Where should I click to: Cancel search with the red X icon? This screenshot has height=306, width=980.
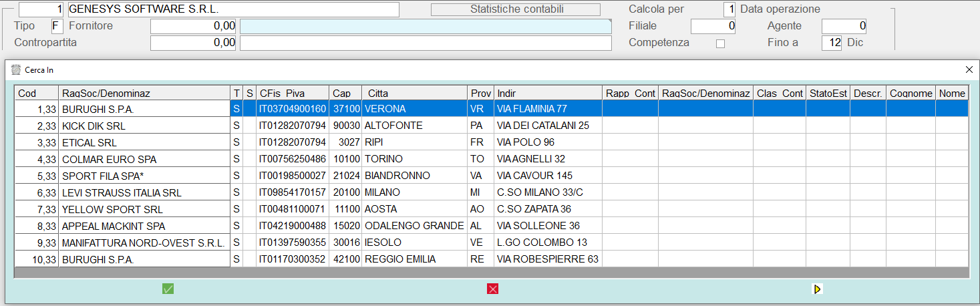point(493,289)
